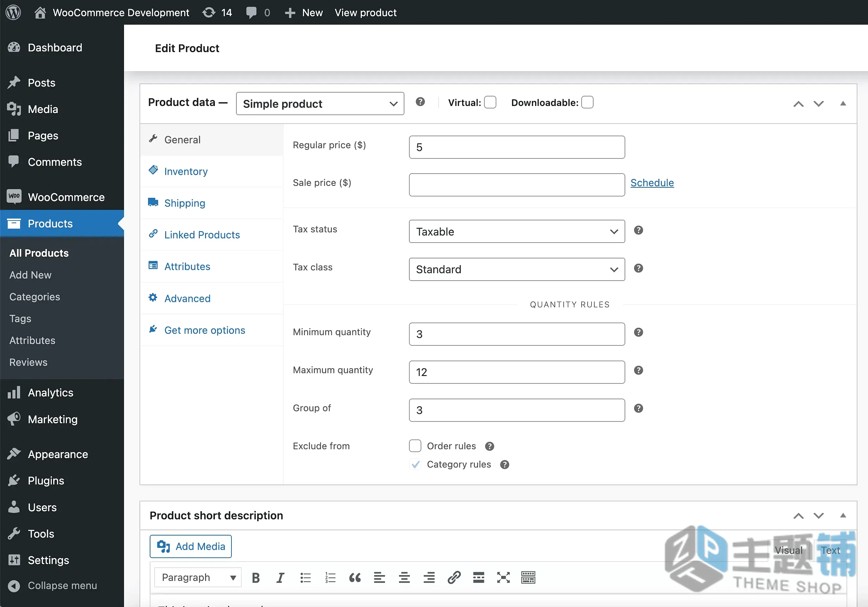Show help for Category rules
The height and width of the screenshot is (607, 868).
click(504, 464)
